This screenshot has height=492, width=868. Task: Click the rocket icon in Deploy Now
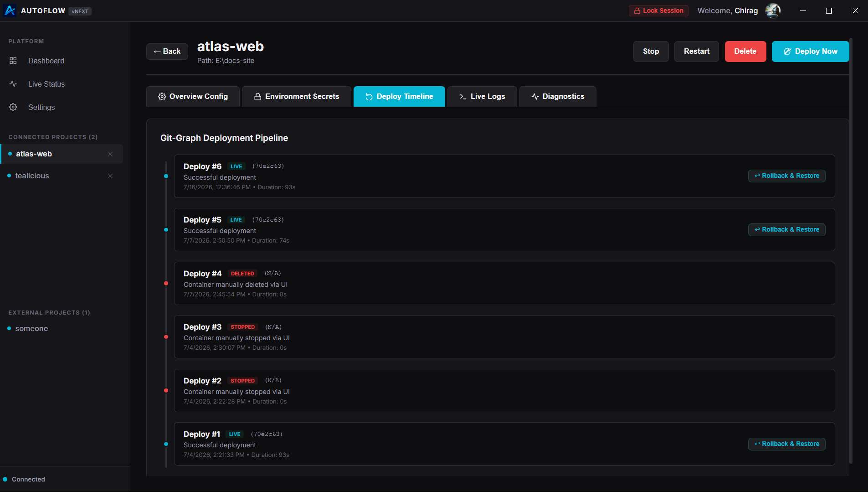coord(787,52)
